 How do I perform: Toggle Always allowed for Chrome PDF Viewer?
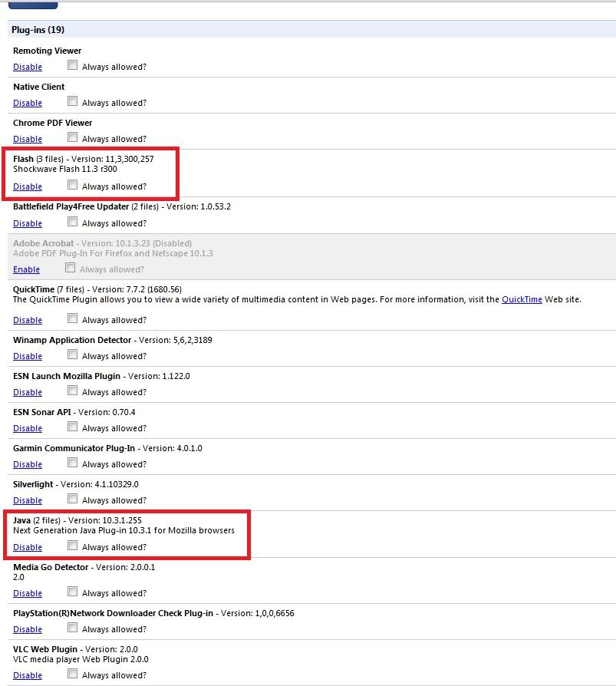73,137
